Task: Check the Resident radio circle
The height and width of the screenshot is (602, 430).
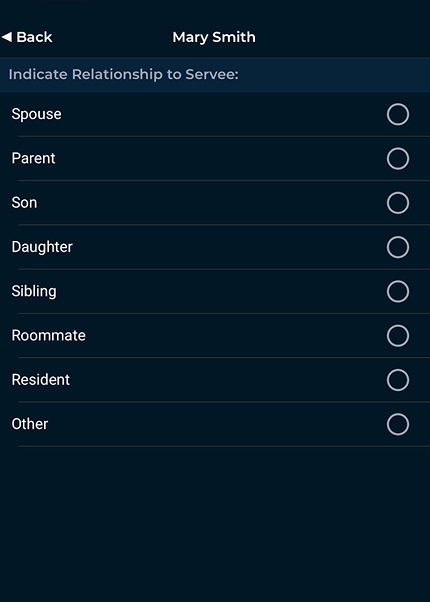Action: point(398,380)
